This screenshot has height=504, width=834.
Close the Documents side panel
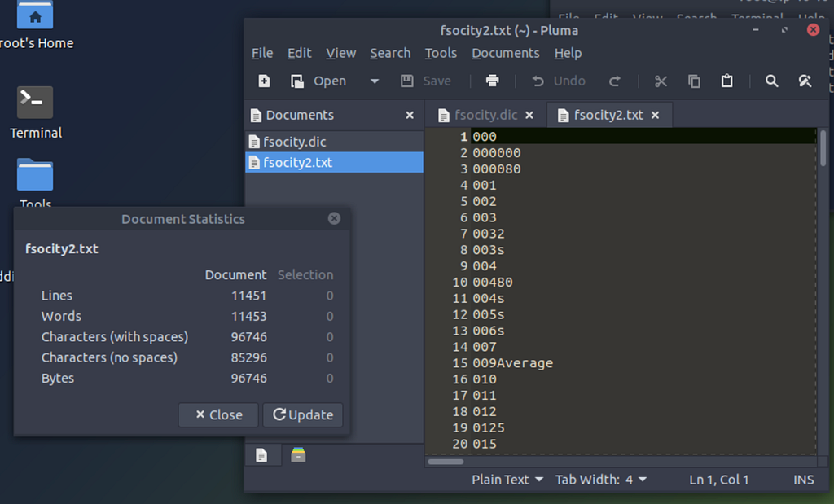(410, 115)
